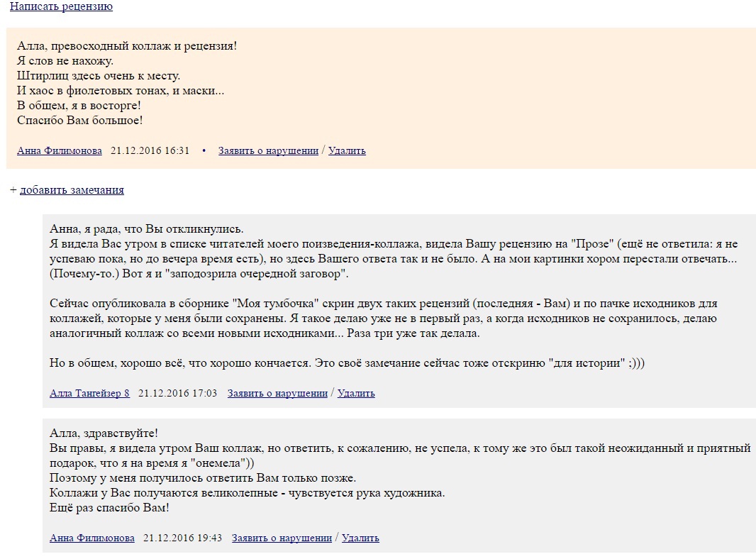
Task: Click the timestamp 21.12.2016 19:43
Action: (x=182, y=538)
